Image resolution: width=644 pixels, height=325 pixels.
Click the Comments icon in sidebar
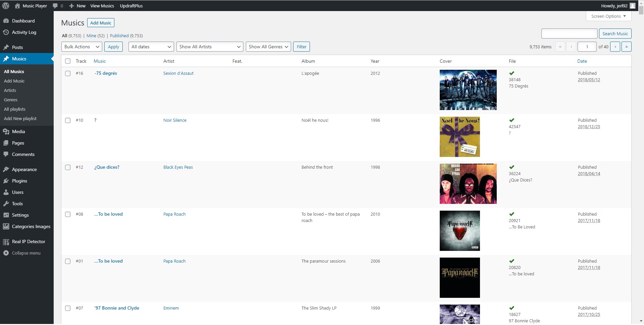tap(6, 154)
